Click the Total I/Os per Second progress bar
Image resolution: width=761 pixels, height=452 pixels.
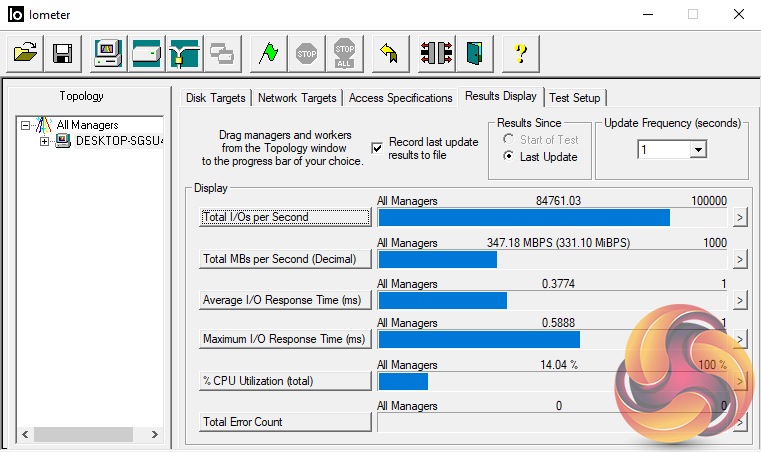click(x=552, y=218)
